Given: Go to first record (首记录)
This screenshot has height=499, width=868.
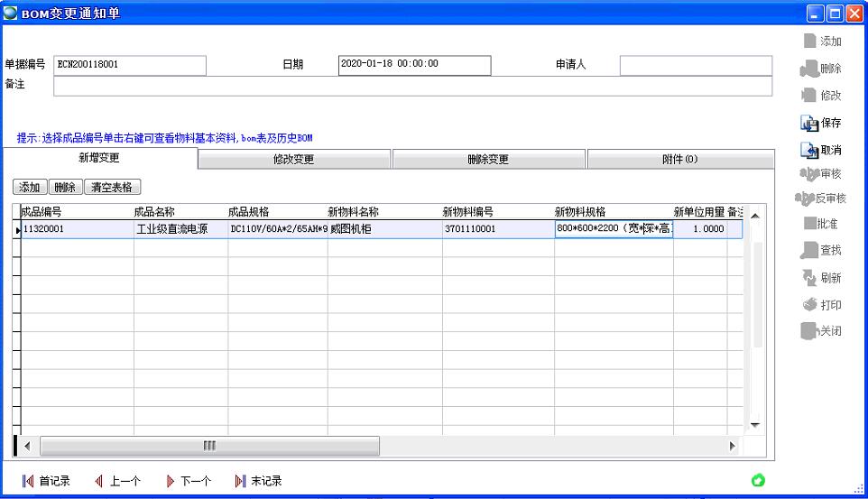Looking at the screenshot, I should click(x=45, y=481).
